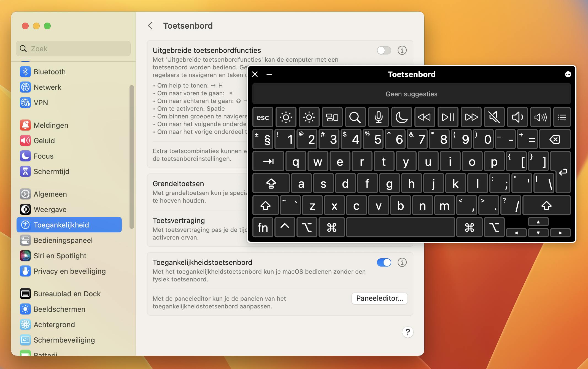Click the Paneeleditor button
The height and width of the screenshot is (369, 588).
point(379,299)
